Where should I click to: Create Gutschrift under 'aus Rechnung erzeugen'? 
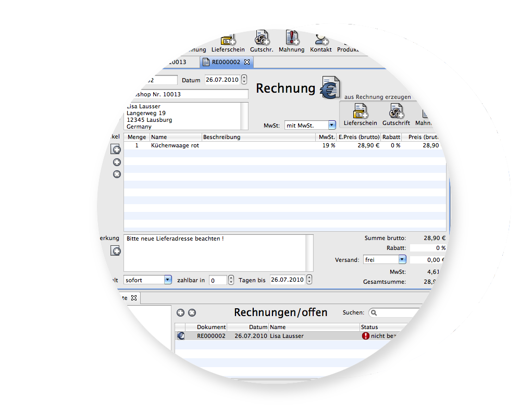(x=396, y=114)
